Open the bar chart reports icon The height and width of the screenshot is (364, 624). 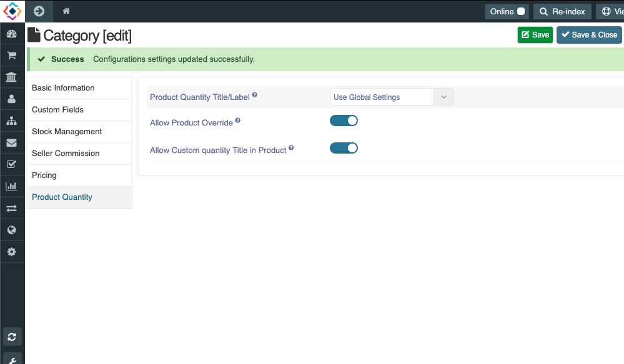point(11,186)
